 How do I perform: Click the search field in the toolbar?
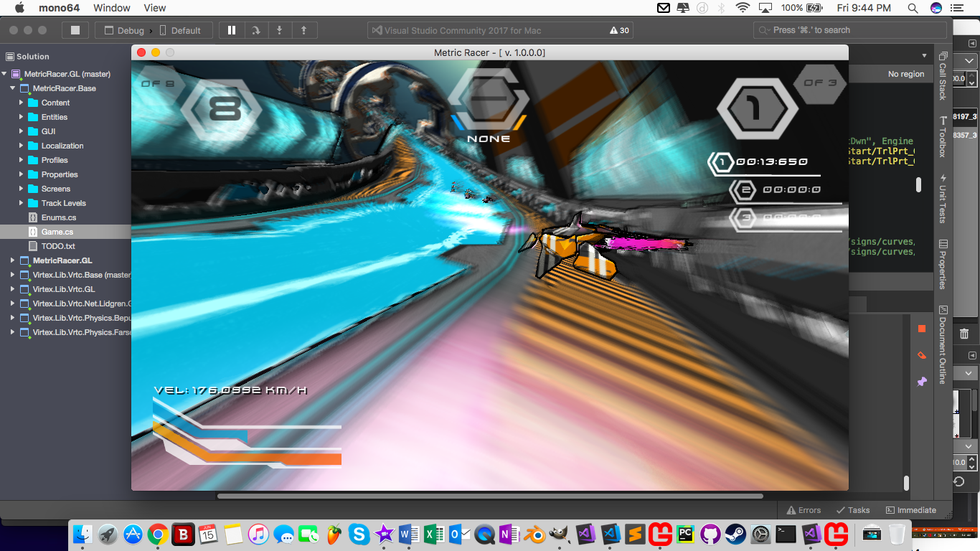(850, 30)
